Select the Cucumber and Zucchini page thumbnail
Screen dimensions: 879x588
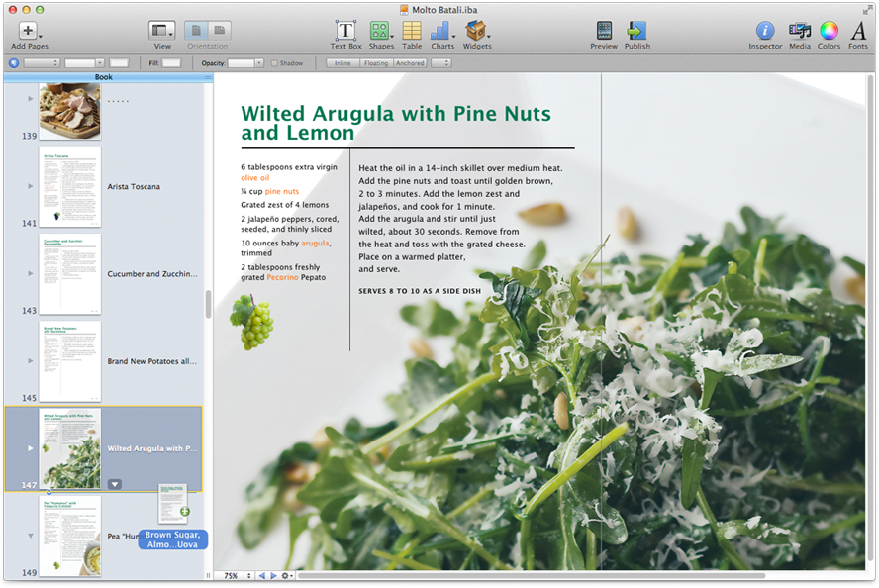(x=70, y=274)
